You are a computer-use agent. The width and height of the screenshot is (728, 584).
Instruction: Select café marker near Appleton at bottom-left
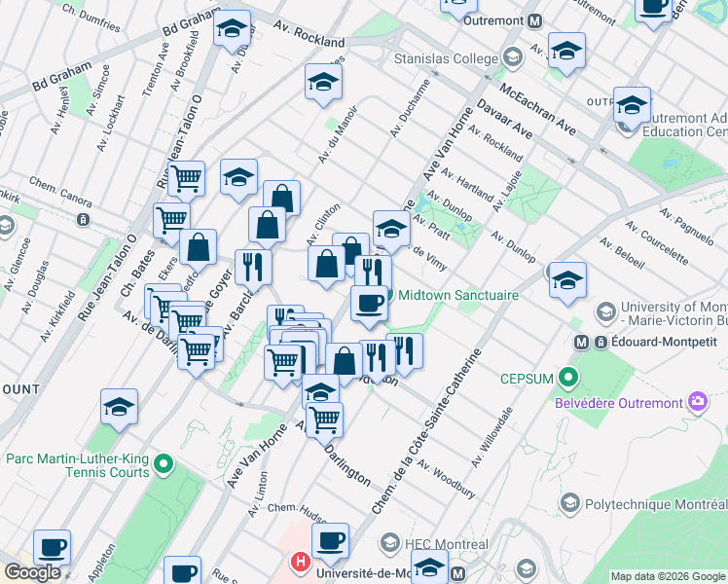point(52,550)
